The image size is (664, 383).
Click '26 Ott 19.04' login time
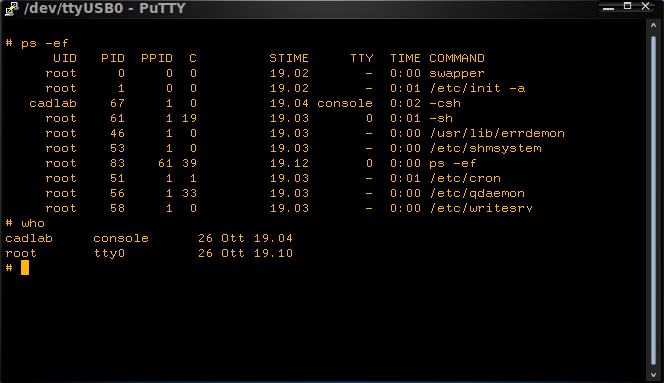tap(246, 238)
